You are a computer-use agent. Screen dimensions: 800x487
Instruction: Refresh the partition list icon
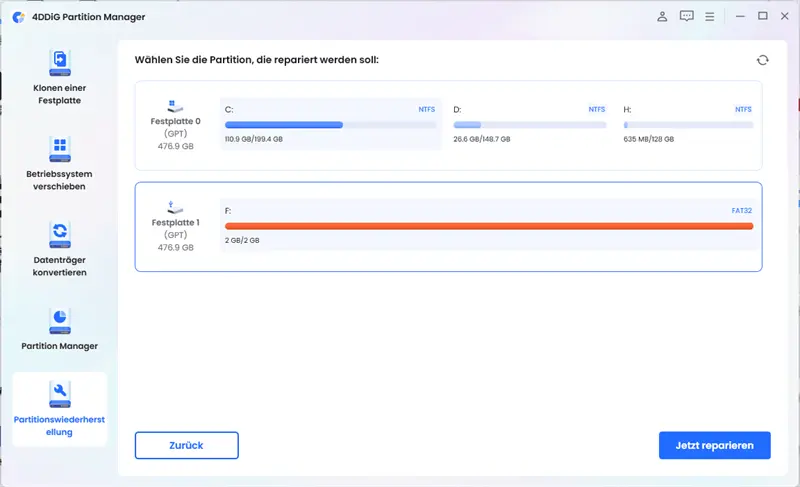click(x=763, y=60)
